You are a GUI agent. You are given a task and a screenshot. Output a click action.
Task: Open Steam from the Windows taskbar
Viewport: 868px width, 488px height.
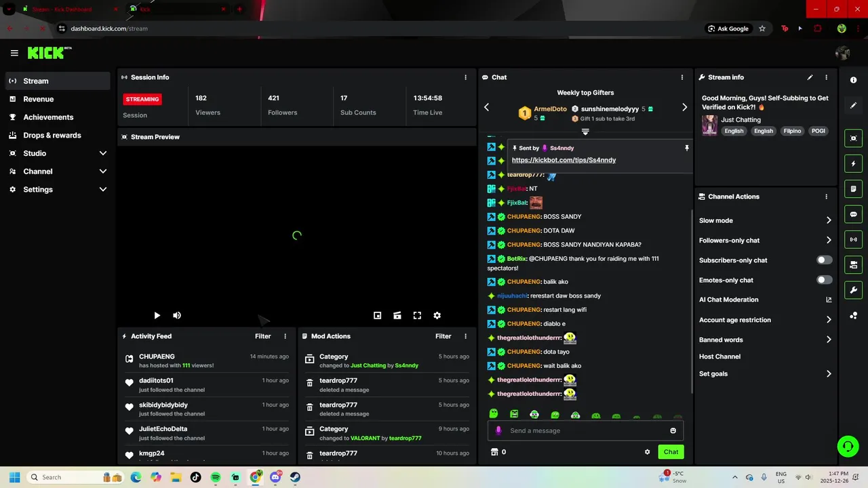click(295, 477)
